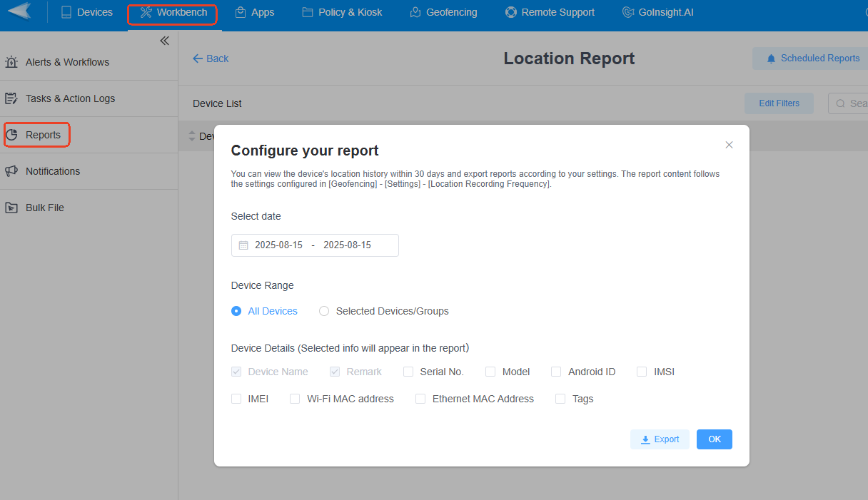The height and width of the screenshot is (500, 868).
Task: Choose Selected Devices/Groups option
Action: coord(324,311)
